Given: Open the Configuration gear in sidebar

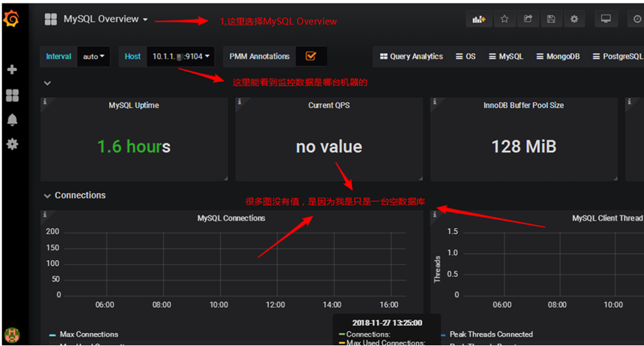Looking at the screenshot, I should click(12, 144).
